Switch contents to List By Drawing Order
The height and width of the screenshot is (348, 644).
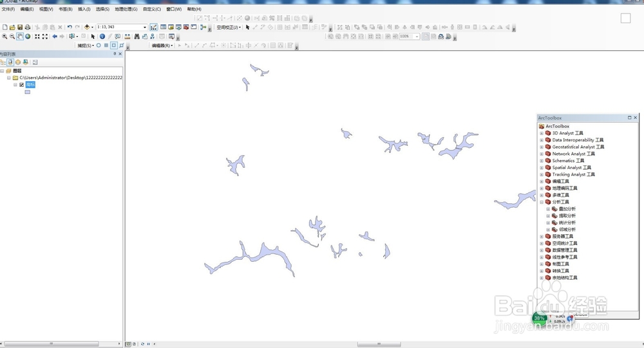coord(3,62)
